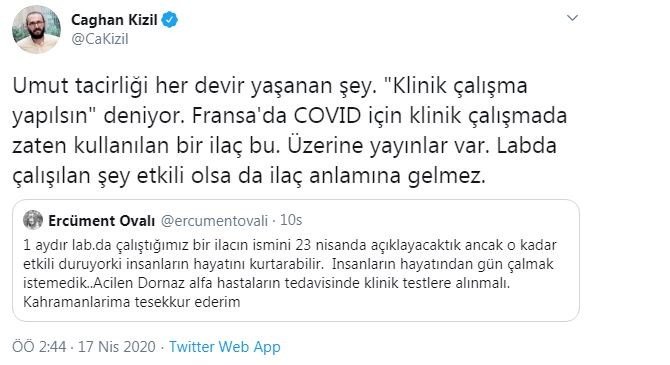Click the @ercumentovali handle
The height and width of the screenshot is (365, 670).
click(214, 221)
